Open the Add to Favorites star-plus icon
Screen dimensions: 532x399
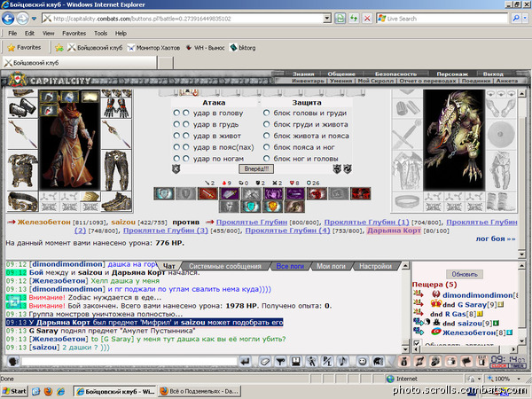pyautogui.click(x=59, y=48)
